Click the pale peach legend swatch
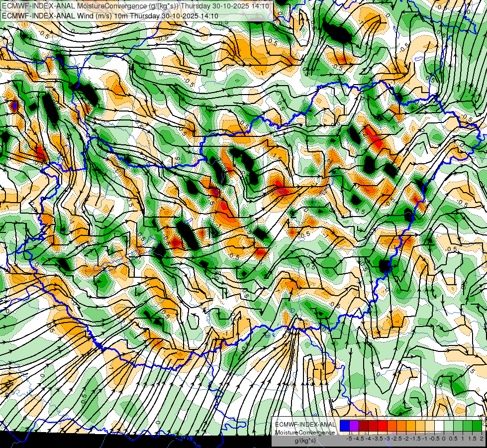This screenshot has width=487, height=448. click(x=430, y=426)
